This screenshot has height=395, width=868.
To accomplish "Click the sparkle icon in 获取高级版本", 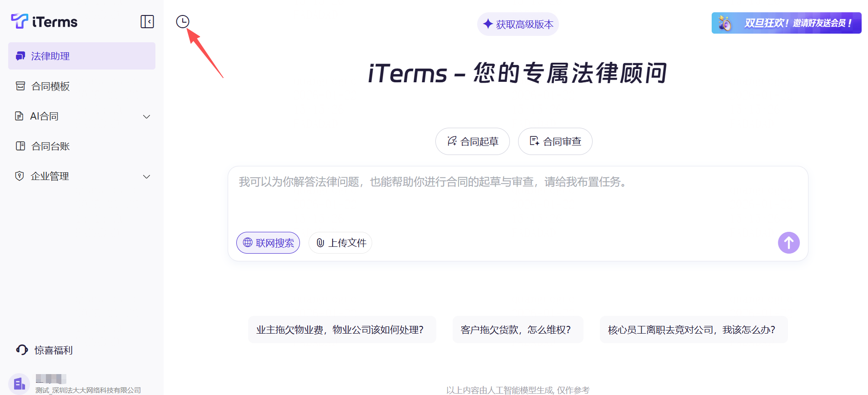I will 488,24.
